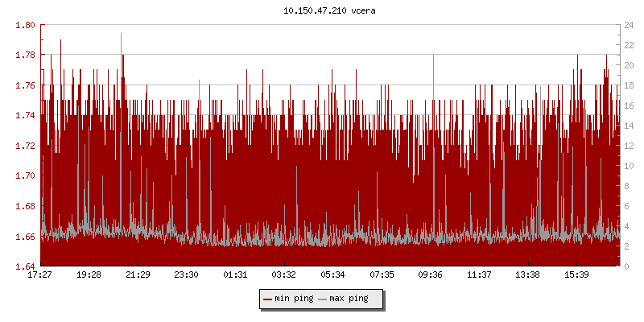
Task: Click the gray max ping legend swatch
Action: 323,299
